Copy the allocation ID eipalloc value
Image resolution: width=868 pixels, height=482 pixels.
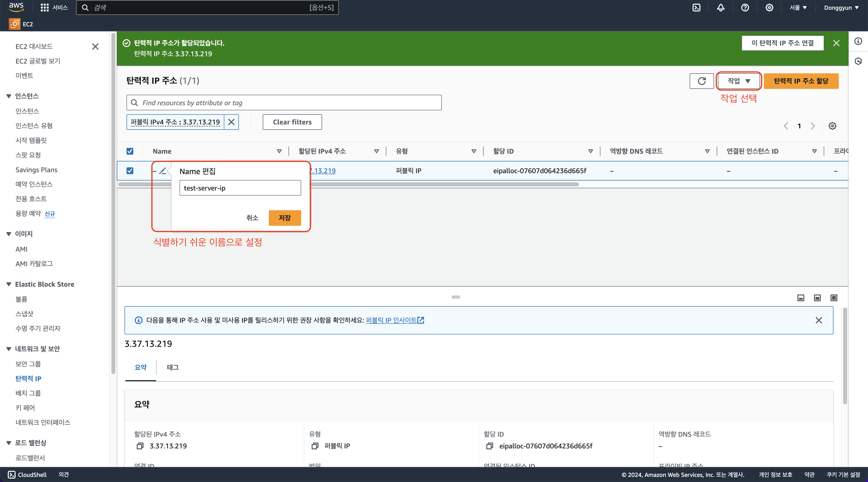(x=489, y=446)
